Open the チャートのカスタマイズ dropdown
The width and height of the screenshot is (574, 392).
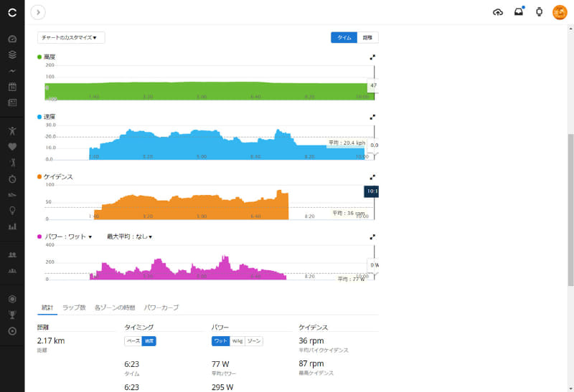[71, 38]
